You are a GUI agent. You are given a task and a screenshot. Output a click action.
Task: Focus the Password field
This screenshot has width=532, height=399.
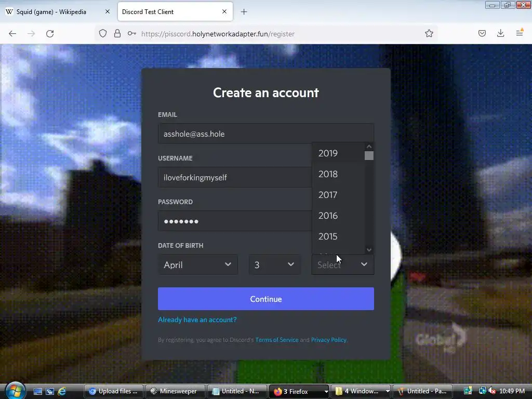tap(235, 221)
